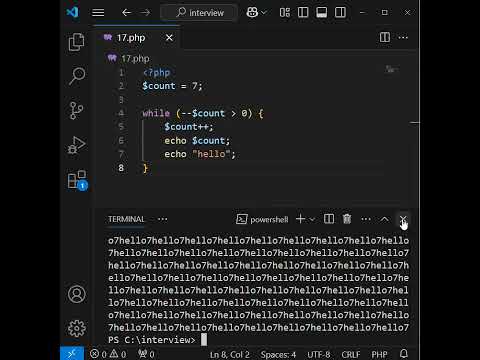Open the Explorer view in activity bar
Image resolution: width=480 pixels, height=360 pixels.
76,42
